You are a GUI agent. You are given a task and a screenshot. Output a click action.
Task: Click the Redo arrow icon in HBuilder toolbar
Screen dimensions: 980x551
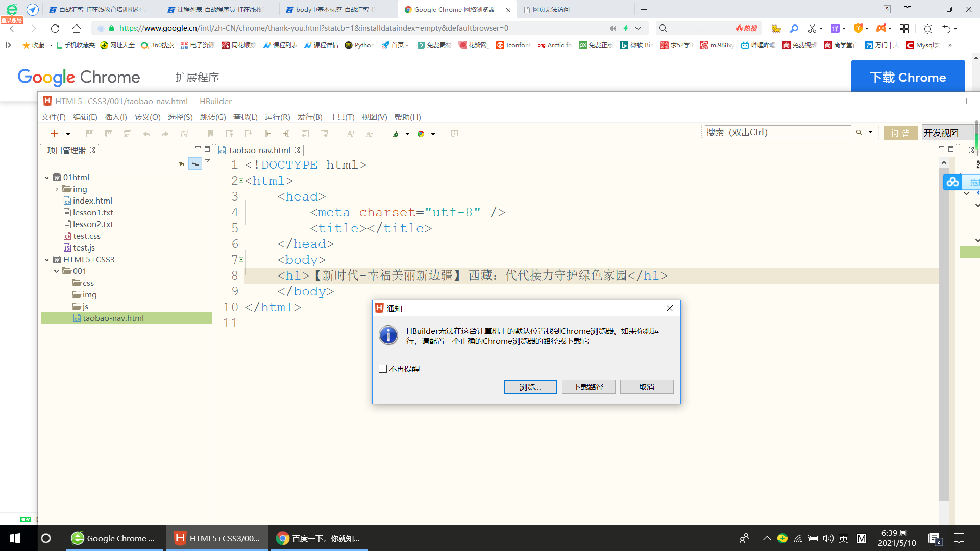[x=165, y=134]
